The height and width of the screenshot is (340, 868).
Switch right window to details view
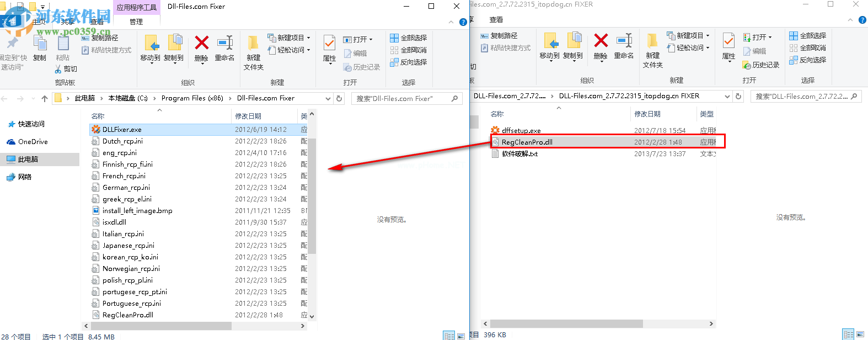tap(849, 334)
